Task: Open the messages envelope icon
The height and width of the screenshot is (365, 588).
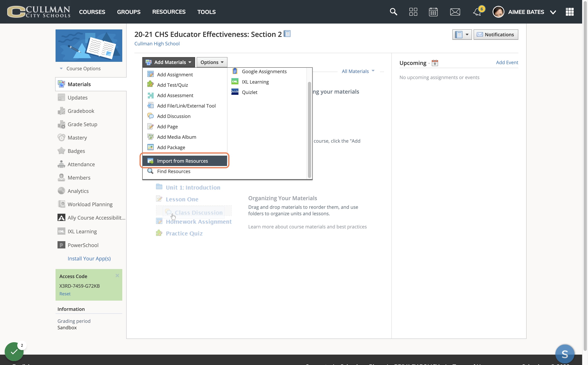Action: pos(455,12)
